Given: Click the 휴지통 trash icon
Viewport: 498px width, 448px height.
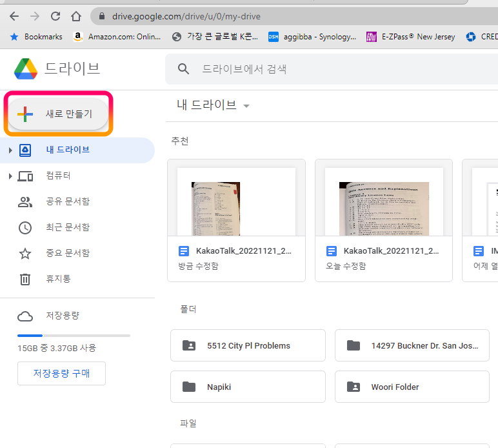Looking at the screenshot, I should pyautogui.click(x=25, y=280).
